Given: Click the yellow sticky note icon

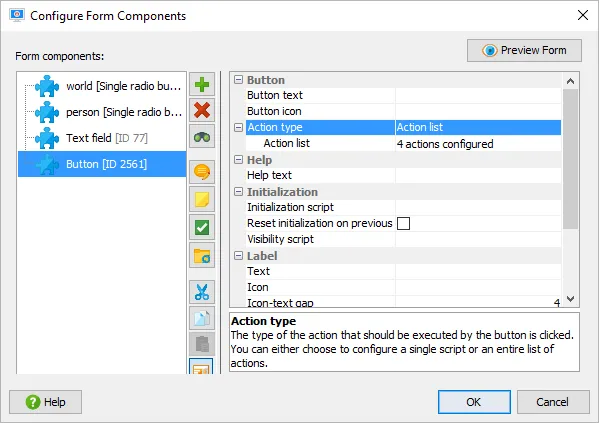Looking at the screenshot, I should tap(202, 199).
